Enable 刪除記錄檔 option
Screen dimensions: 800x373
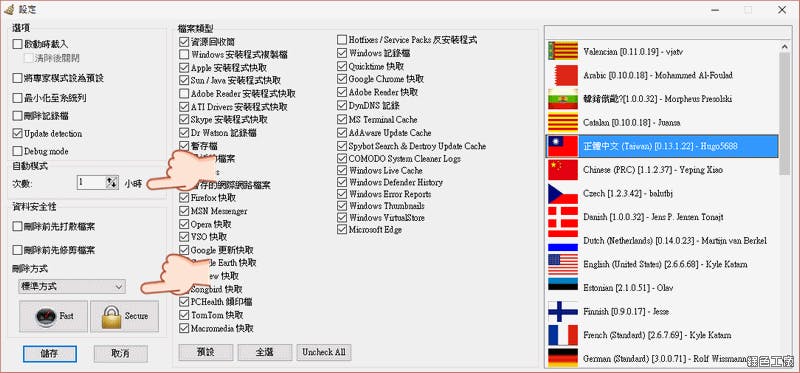point(18,116)
